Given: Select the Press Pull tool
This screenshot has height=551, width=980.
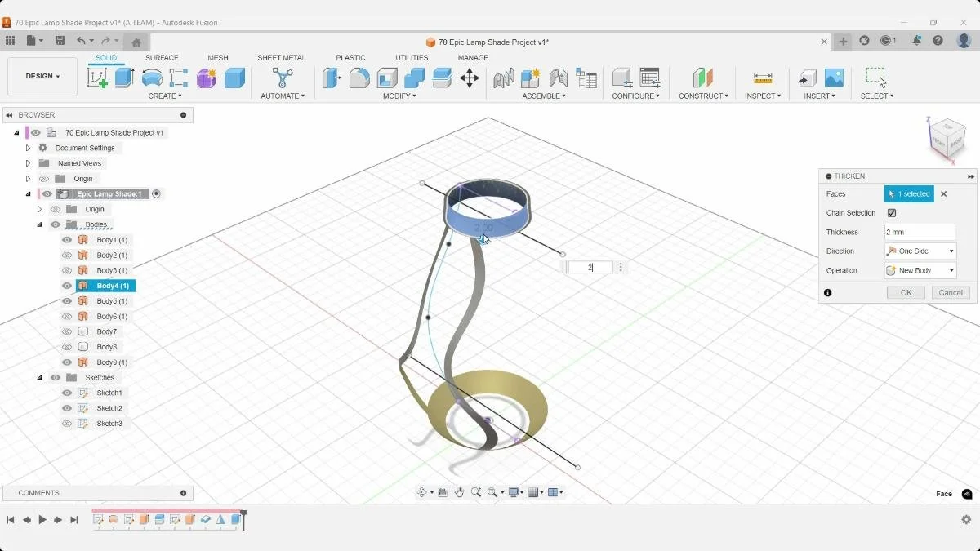Looking at the screenshot, I should [332, 78].
